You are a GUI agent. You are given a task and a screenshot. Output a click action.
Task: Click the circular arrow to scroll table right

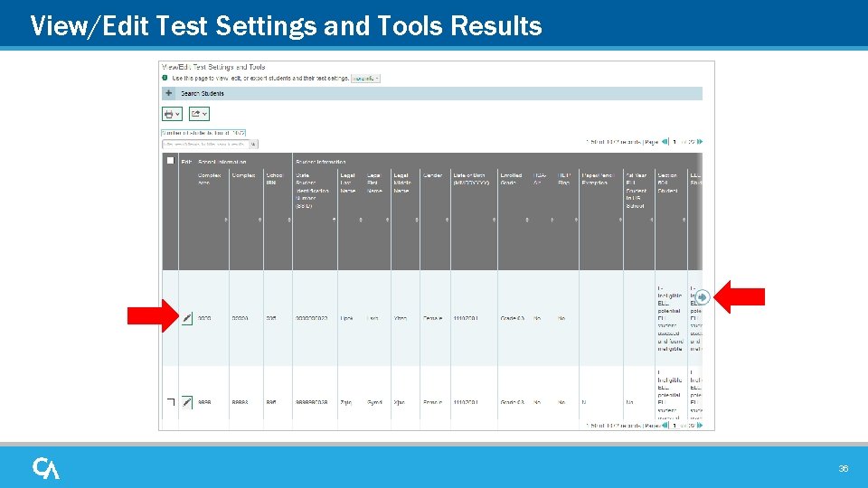coord(702,297)
